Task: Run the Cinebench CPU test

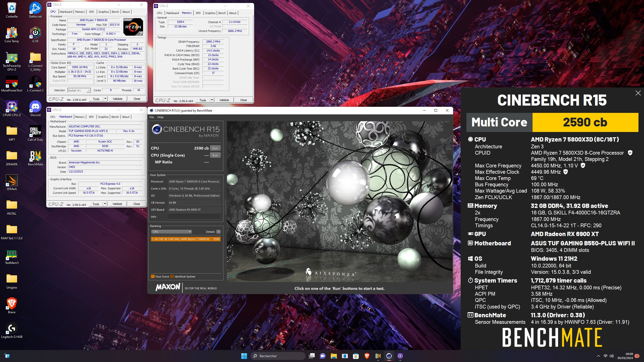Action: point(215,148)
